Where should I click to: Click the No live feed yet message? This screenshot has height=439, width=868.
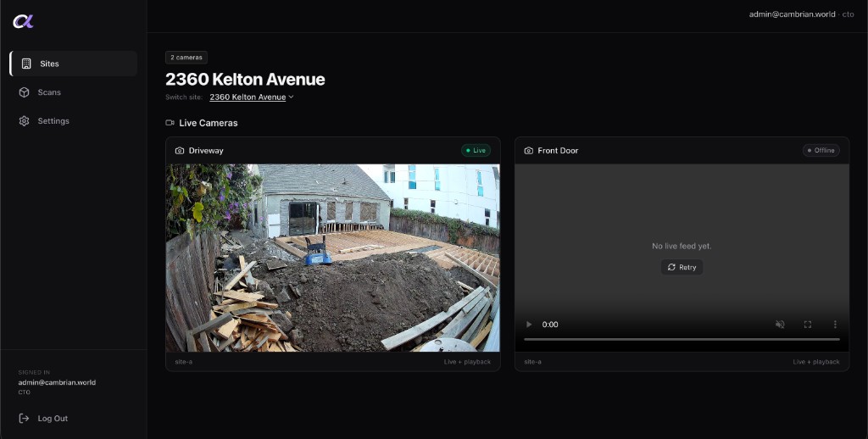pyautogui.click(x=682, y=247)
